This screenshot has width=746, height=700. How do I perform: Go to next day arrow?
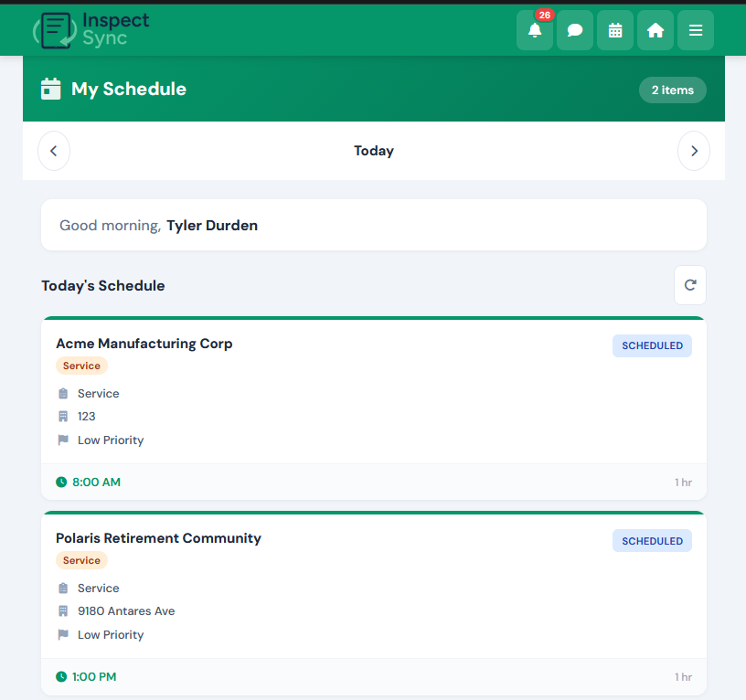[694, 151]
